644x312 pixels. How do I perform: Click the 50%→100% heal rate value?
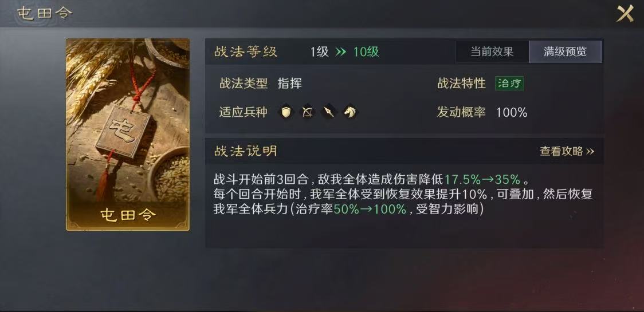coord(370,209)
